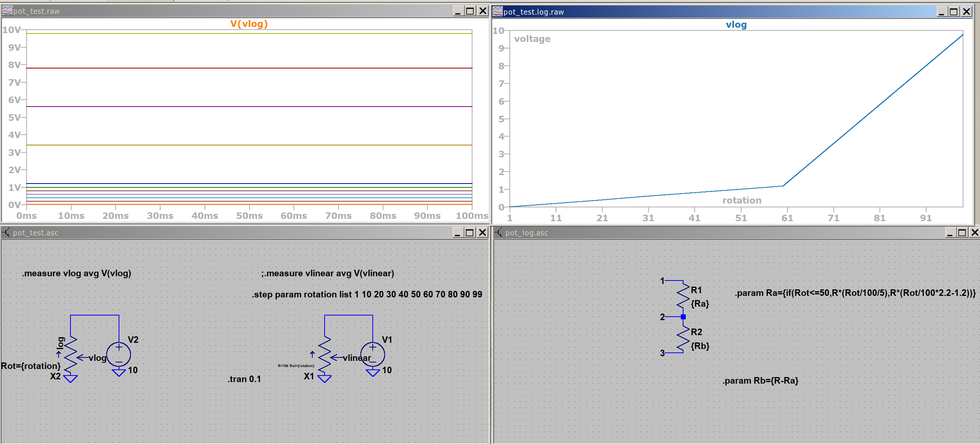980x444 pixels.
Task: Click the .measure vlog avg V(vlog) directive
Action: [77, 273]
